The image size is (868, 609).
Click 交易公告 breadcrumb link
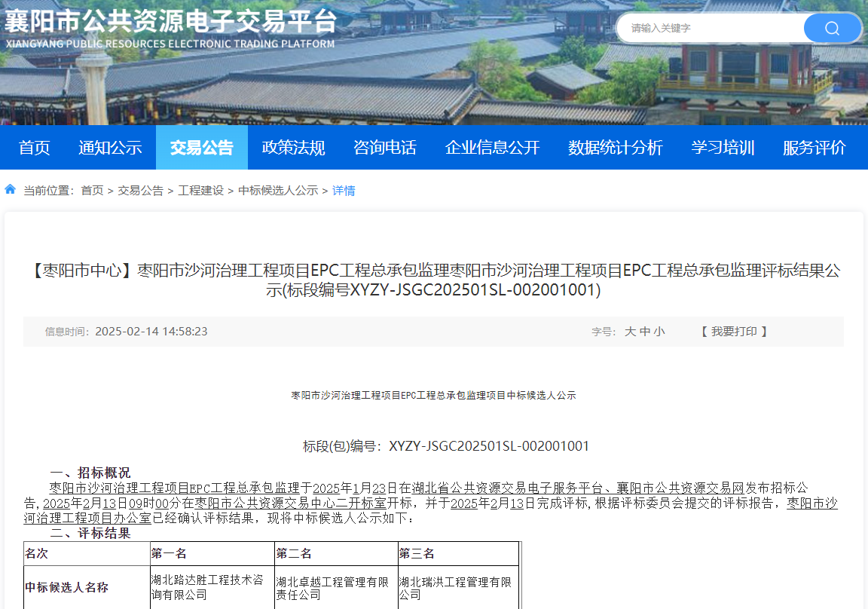[140, 191]
